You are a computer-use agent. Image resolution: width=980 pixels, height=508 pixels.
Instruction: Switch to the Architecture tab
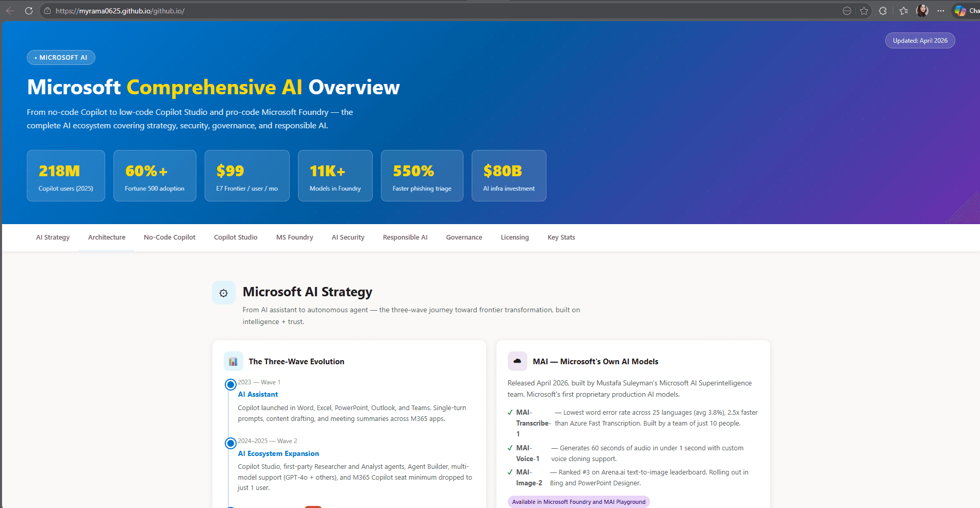pos(107,238)
